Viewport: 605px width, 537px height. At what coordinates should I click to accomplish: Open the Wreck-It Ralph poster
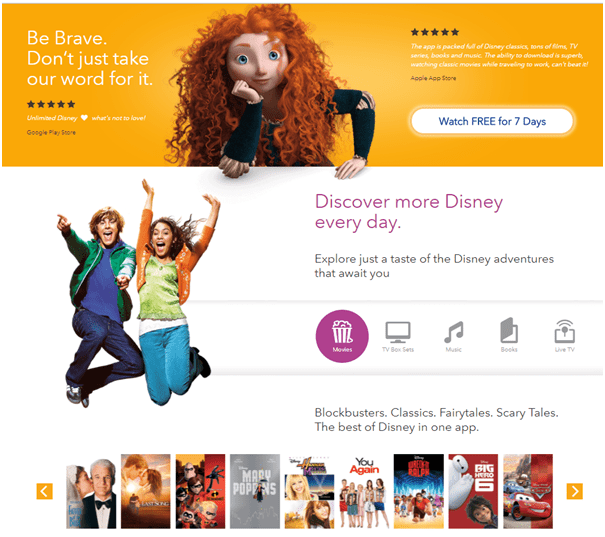click(418, 491)
